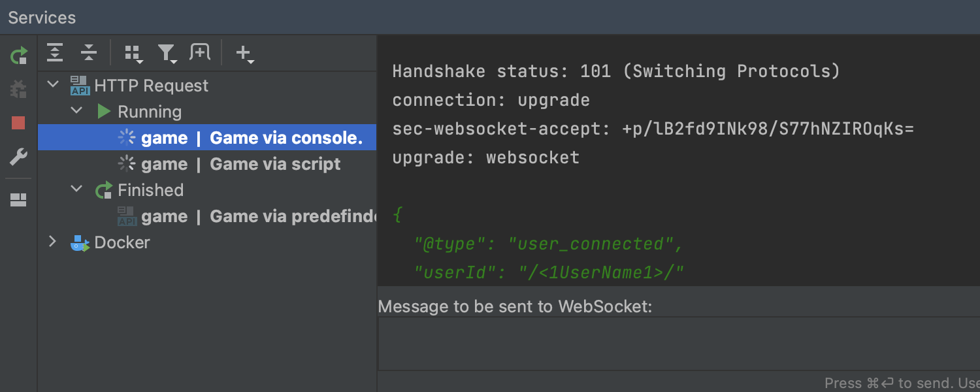Click the debug rerun icon

pos(18,88)
